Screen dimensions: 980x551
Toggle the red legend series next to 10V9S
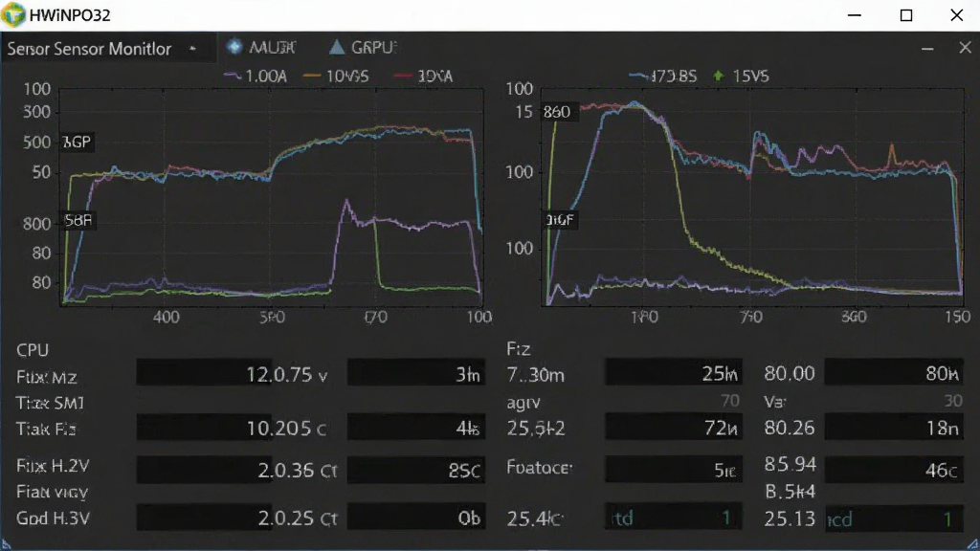[x=424, y=77]
